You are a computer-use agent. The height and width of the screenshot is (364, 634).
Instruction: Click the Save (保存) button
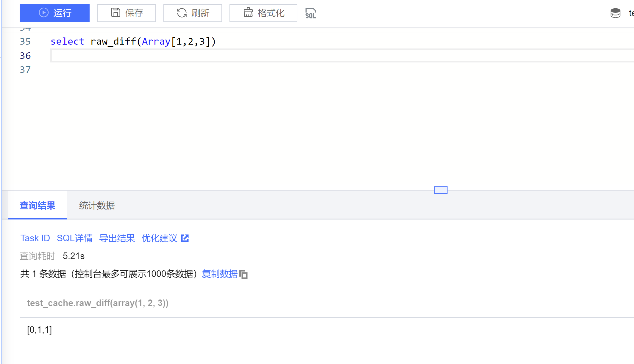127,13
